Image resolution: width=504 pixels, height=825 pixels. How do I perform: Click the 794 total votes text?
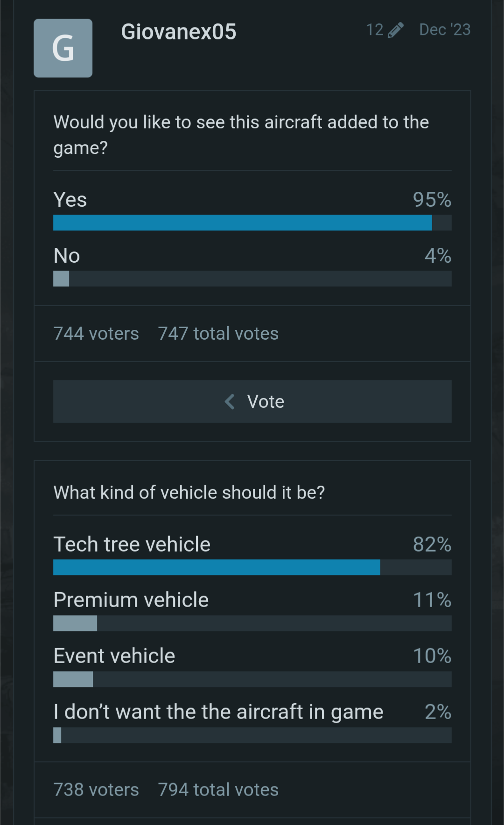click(x=218, y=790)
